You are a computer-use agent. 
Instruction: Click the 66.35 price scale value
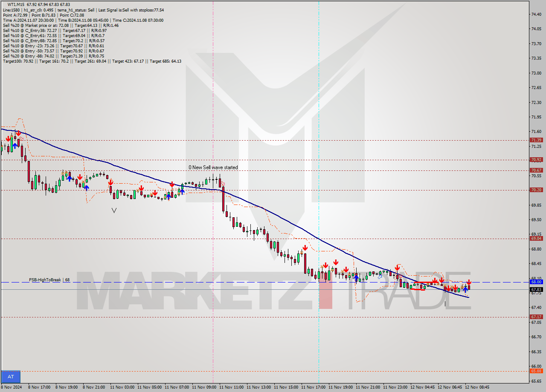click(536, 352)
